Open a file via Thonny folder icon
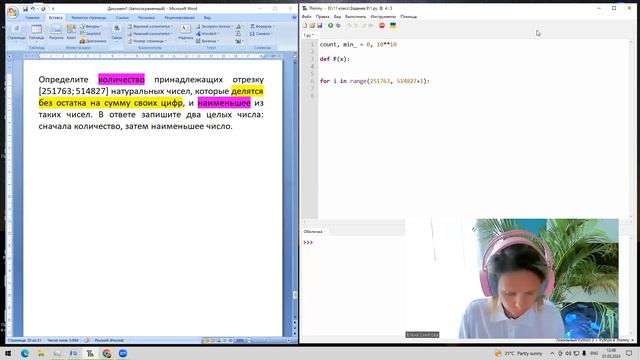640x360 pixels. coord(312,25)
